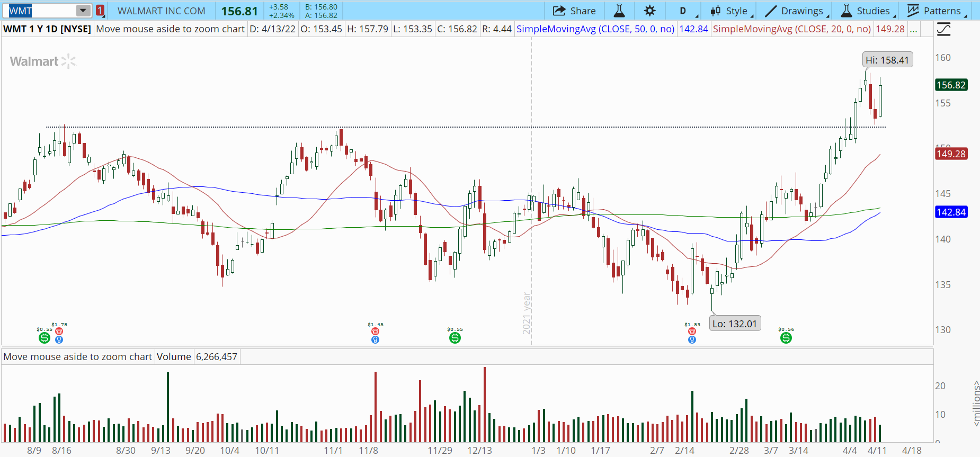The image size is (980, 457).
Task: Click the drawing tool icon above the price axis
Action: point(943,29)
